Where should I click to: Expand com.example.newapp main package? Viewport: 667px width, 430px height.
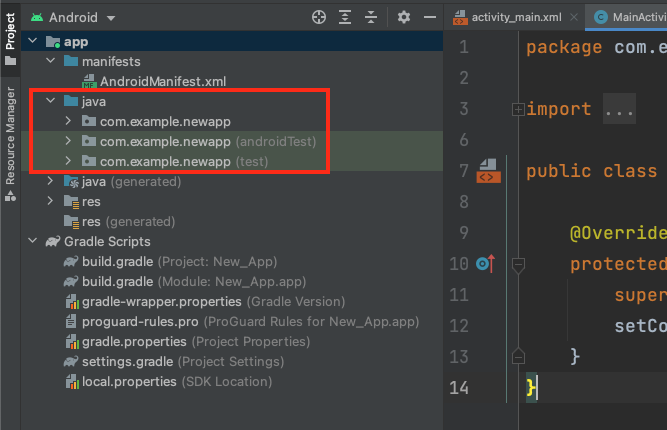68,121
